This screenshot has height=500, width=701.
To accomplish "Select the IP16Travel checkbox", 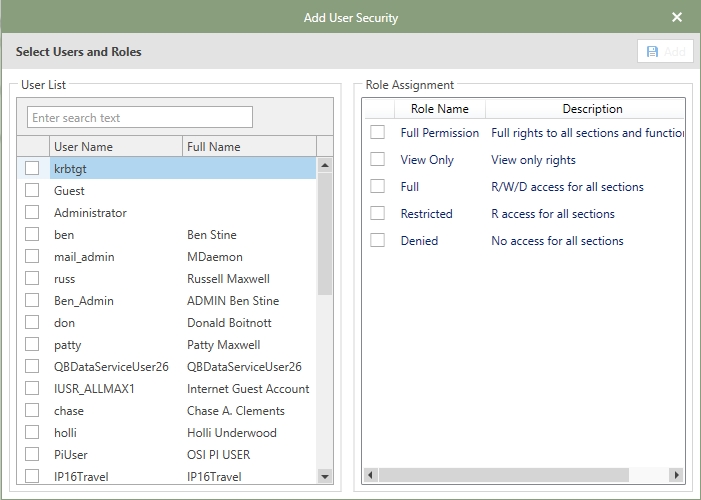I will tap(32, 476).
